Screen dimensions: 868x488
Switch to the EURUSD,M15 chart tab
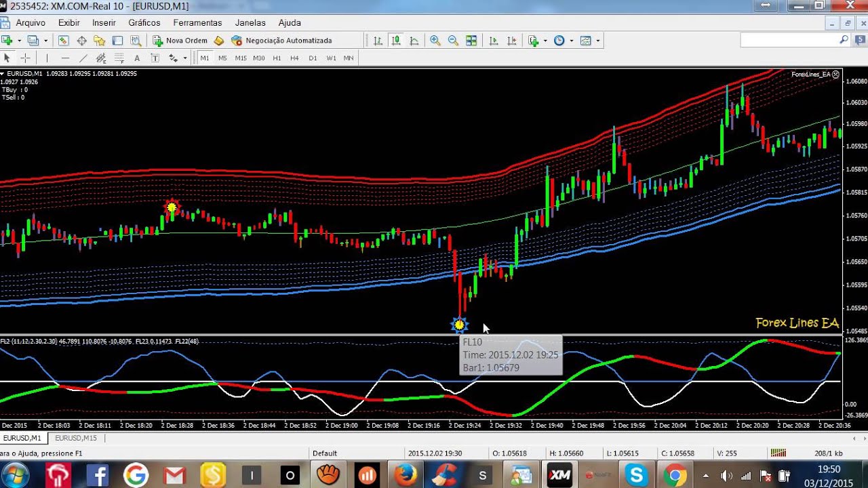point(76,439)
